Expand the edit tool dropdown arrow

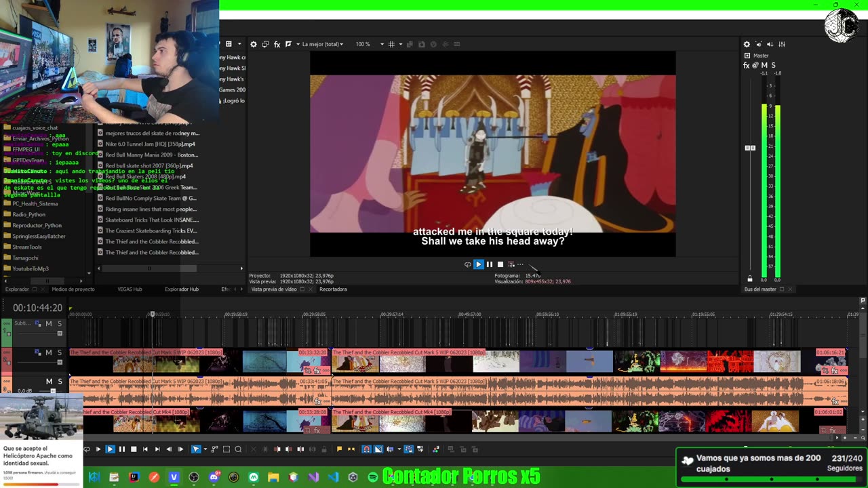[205, 450]
